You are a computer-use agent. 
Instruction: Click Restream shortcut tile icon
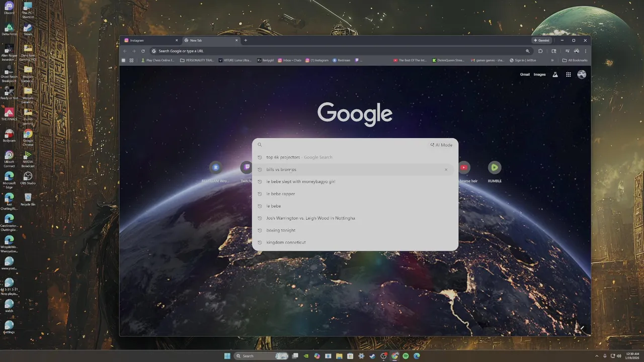click(216, 167)
